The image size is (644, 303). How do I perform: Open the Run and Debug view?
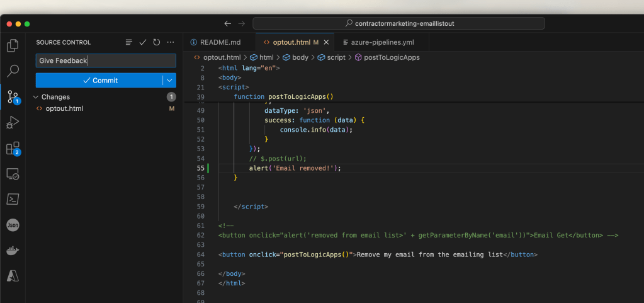(13, 122)
